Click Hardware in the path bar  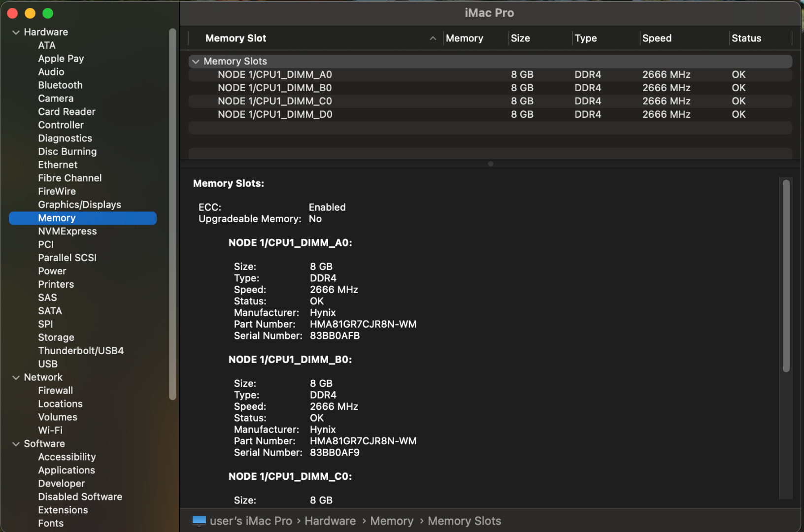pyautogui.click(x=330, y=521)
